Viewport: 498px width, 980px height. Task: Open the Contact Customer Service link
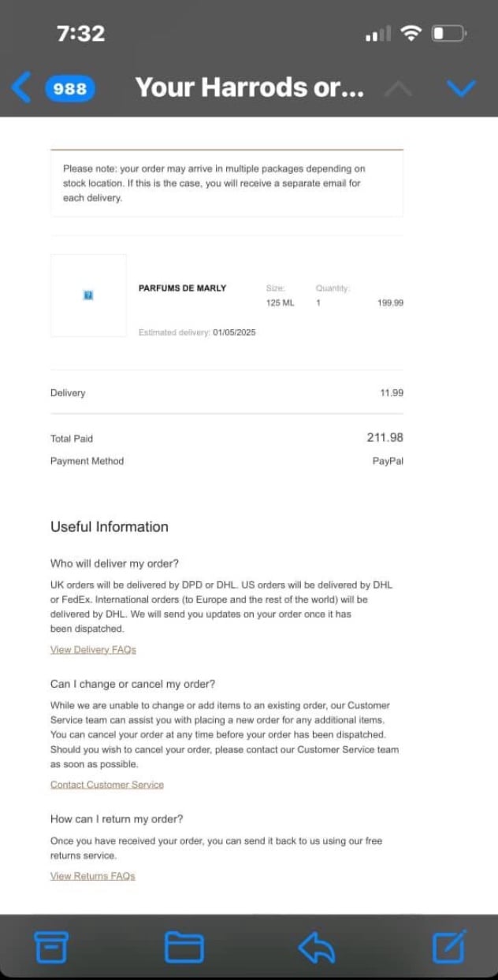click(107, 785)
